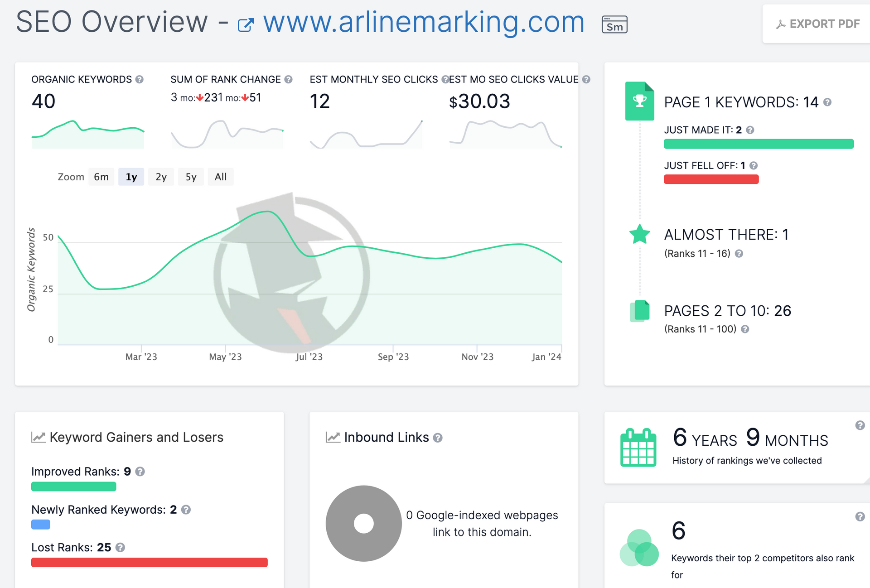Click the Est Monthly SEO Clicks sparkline

[367, 134]
